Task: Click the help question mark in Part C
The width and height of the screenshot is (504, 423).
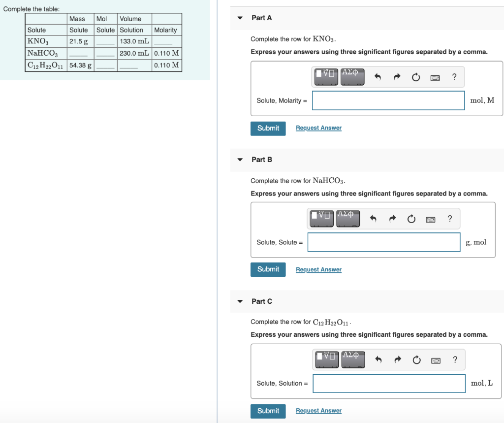Action: tap(454, 360)
